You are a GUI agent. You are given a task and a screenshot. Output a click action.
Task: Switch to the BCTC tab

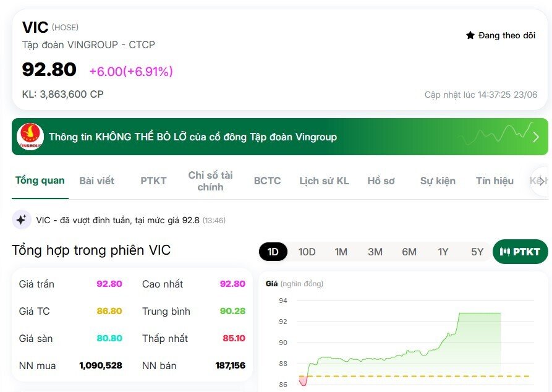(267, 181)
